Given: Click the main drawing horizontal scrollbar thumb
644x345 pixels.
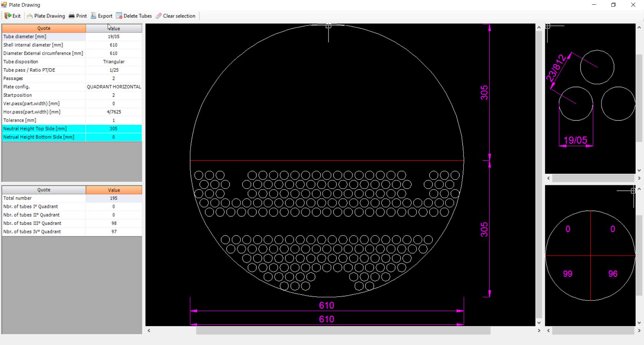Looking at the screenshot, I should 343,331.
